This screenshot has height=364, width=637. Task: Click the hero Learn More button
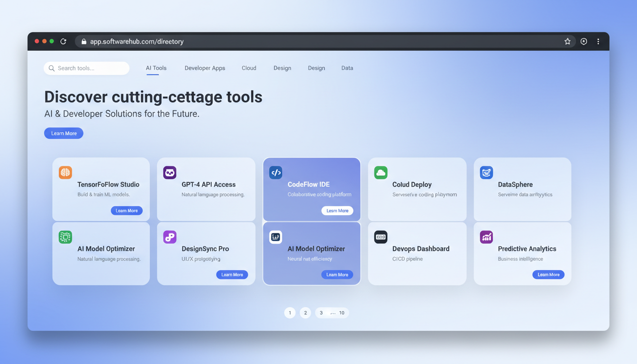pos(64,133)
